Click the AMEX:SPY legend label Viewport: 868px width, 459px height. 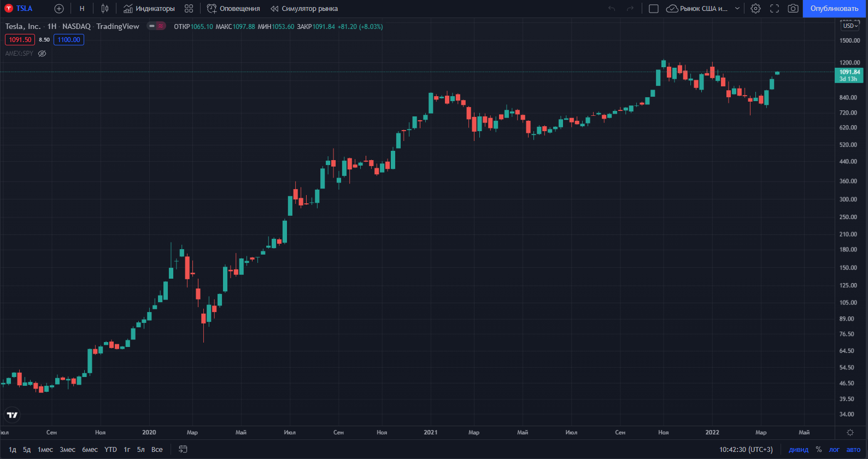pyautogui.click(x=19, y=54)
